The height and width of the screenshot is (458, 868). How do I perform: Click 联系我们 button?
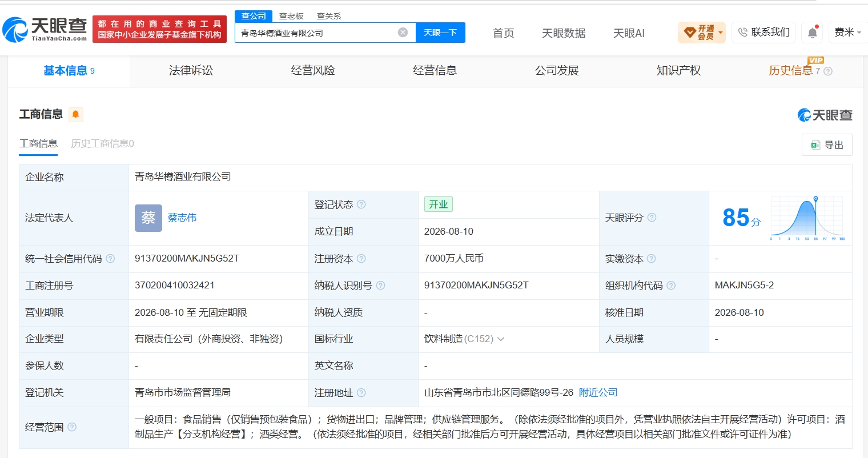(x=763, y=33)
